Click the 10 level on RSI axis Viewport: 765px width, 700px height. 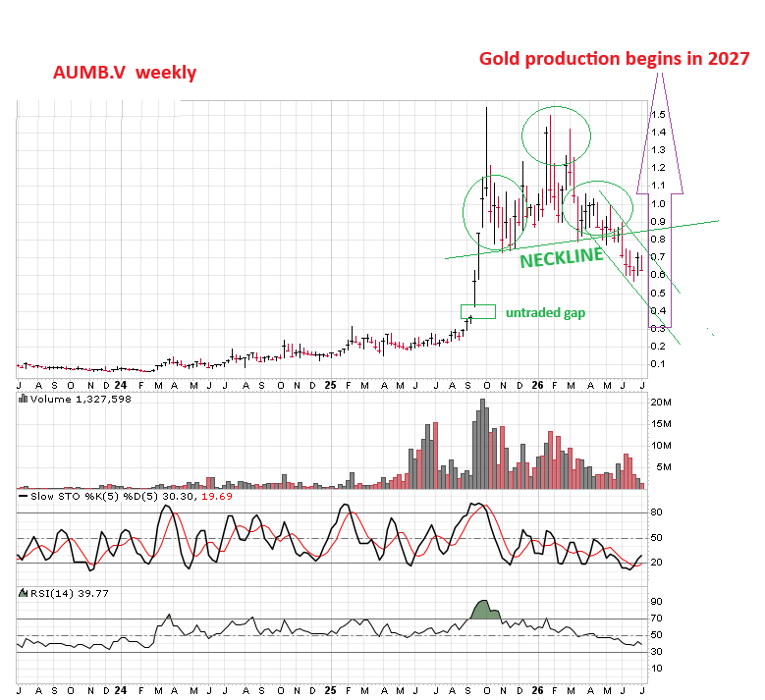tap(656, 669)
